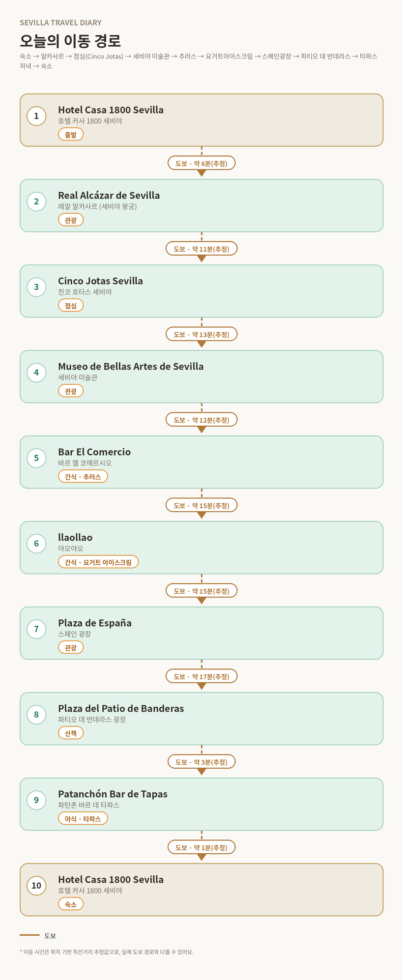Click the number 6 circle badge
Image resolution: width=403 pixels, height=980 pixels.
pyautogui.click(x=36, y=544)
